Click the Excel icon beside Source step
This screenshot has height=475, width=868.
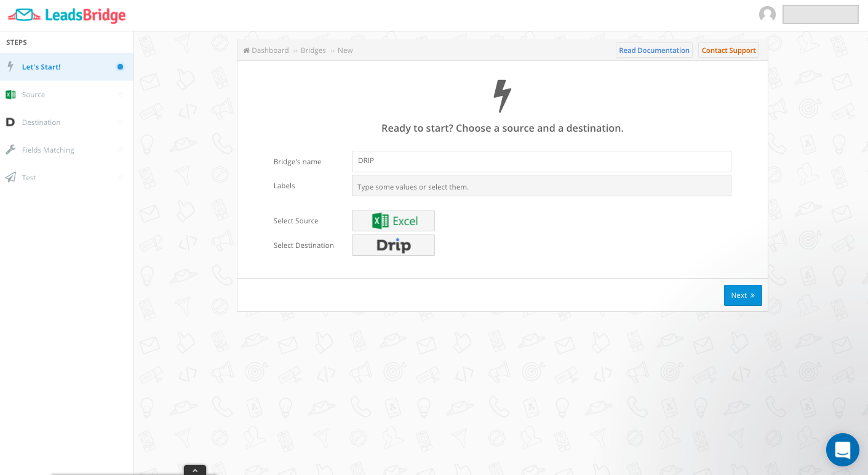click(x=10, y=95)
